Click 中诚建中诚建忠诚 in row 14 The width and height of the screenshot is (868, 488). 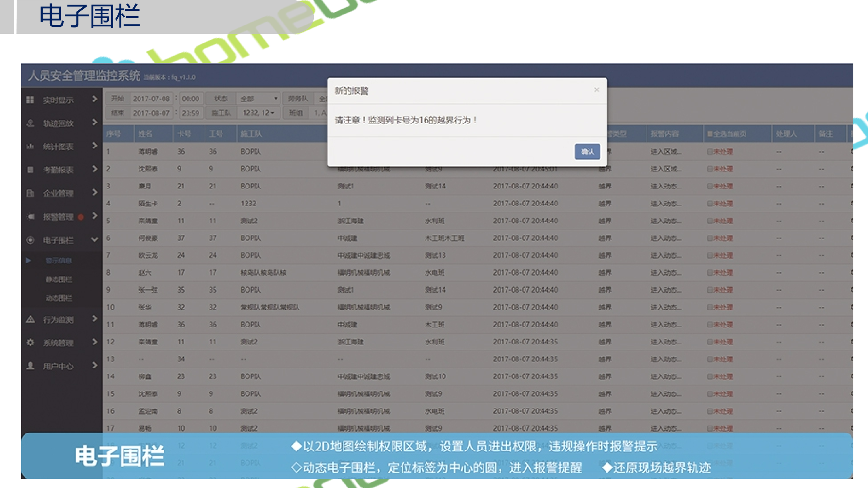click(364, 376)
